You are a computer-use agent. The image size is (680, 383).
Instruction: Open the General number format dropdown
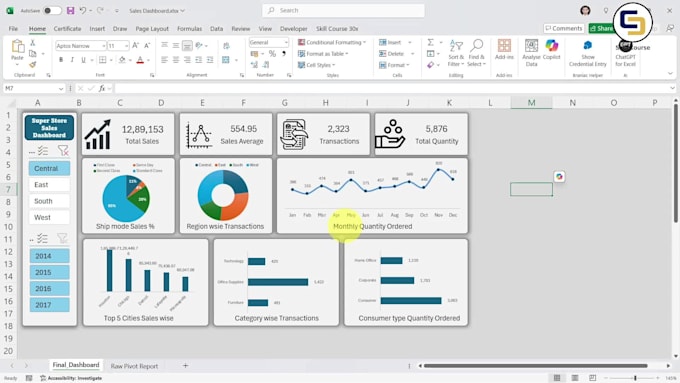click(x=286, y=43)
